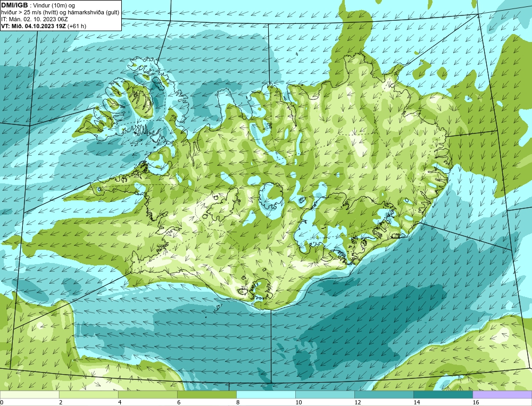Click the DMI/IGB title text
The image size is (532, 406).
(14, 5)
